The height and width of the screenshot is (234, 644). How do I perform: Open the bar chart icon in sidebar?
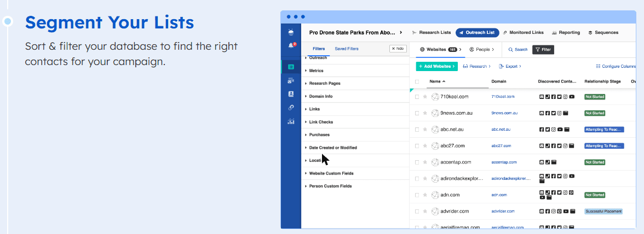tap(291, 121)
